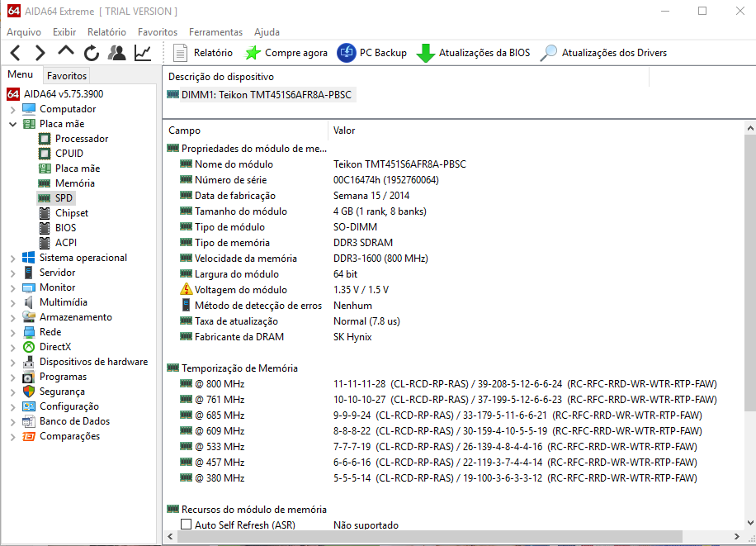Viewport: 756px width, 546px height.
Task: Click the Dispositivos de hardware icon
Action: pos(29,362)
